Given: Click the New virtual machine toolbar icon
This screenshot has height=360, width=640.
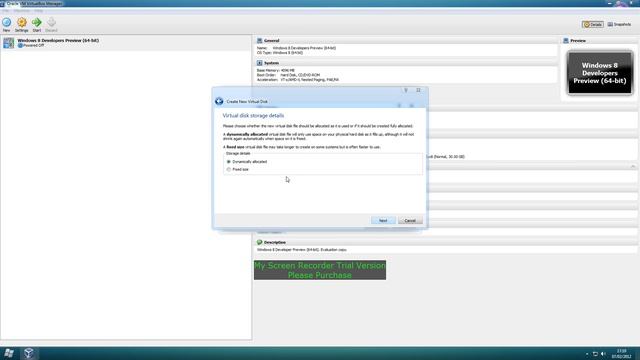Looking at the screenshot, I should tap(7, 22).
